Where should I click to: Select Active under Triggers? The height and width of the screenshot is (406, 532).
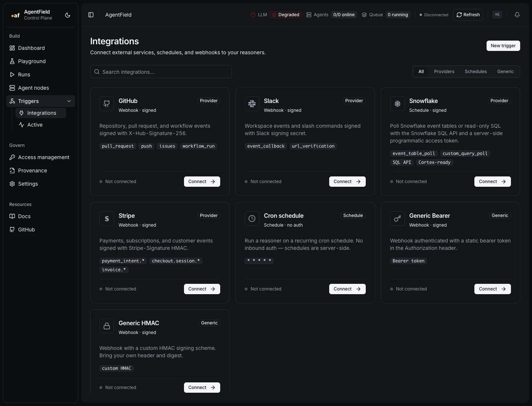(41, 125)
